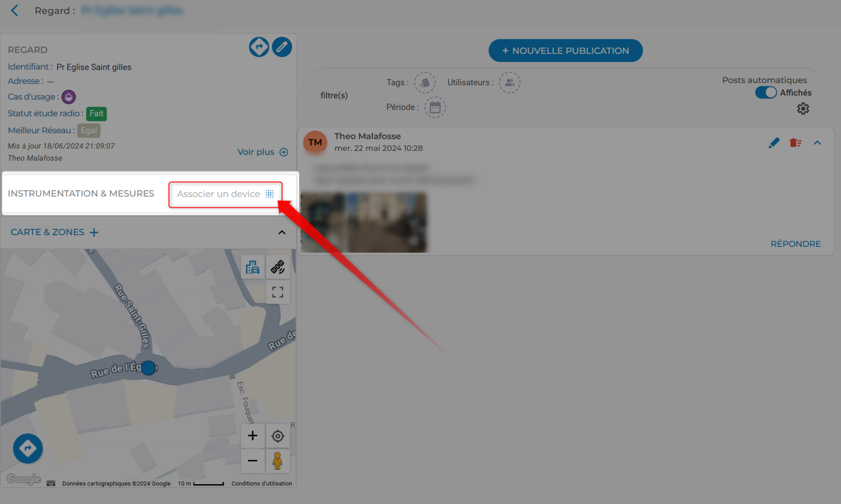Open the Utilisateurs filter icon
The image size is (841, 504).
tap(509, 82)
